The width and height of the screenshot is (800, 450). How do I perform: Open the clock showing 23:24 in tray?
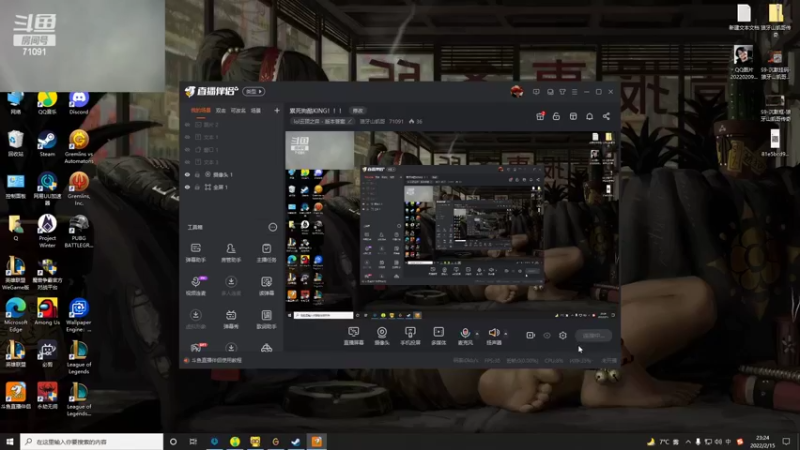[763, 441]
